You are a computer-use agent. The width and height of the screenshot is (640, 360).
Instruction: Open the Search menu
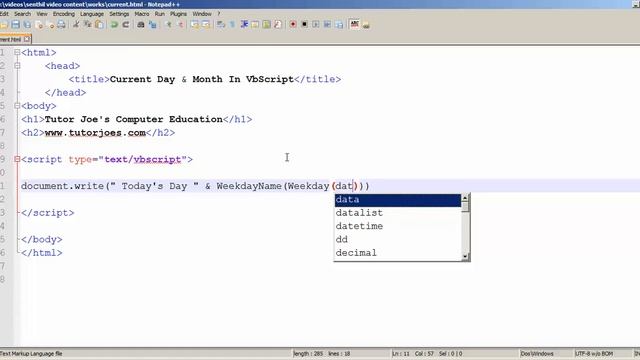[22, 14]
